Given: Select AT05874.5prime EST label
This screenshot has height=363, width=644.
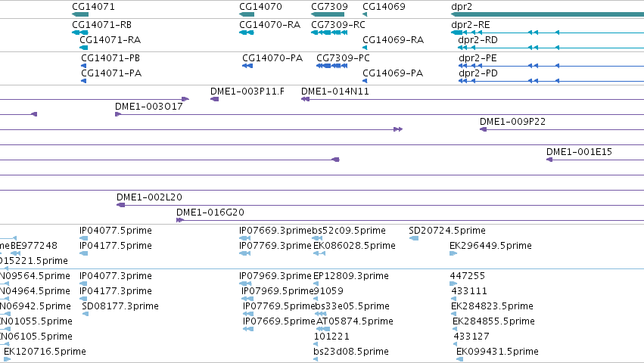Looking at the screenshot, I should coord(354,321).
